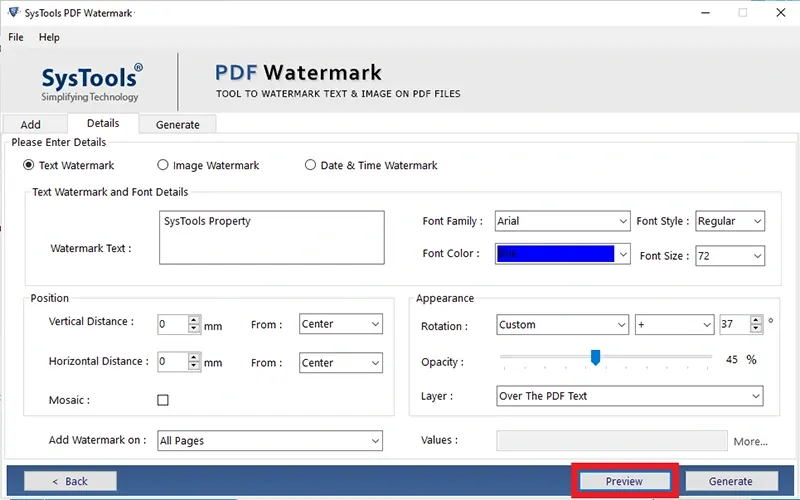Open the Font Size dropdown showing 72
This screenshot has height=500, width=800.
730,256
